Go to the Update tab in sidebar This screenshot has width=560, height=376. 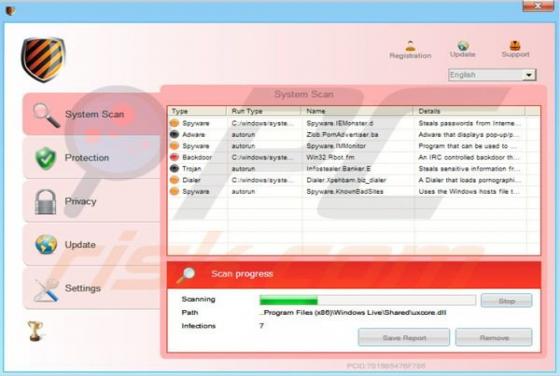[x=92, y=245]
